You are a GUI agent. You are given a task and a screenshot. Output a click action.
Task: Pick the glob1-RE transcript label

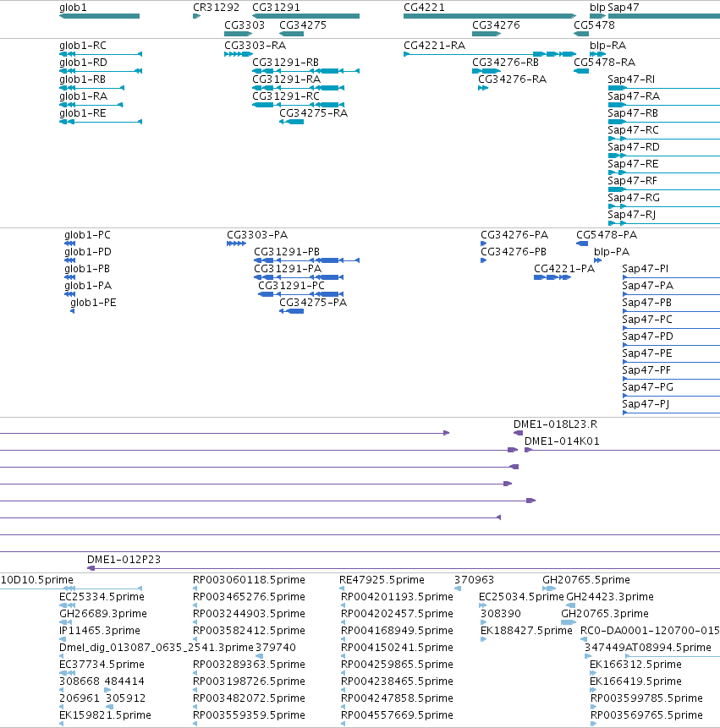click(83, 113)
